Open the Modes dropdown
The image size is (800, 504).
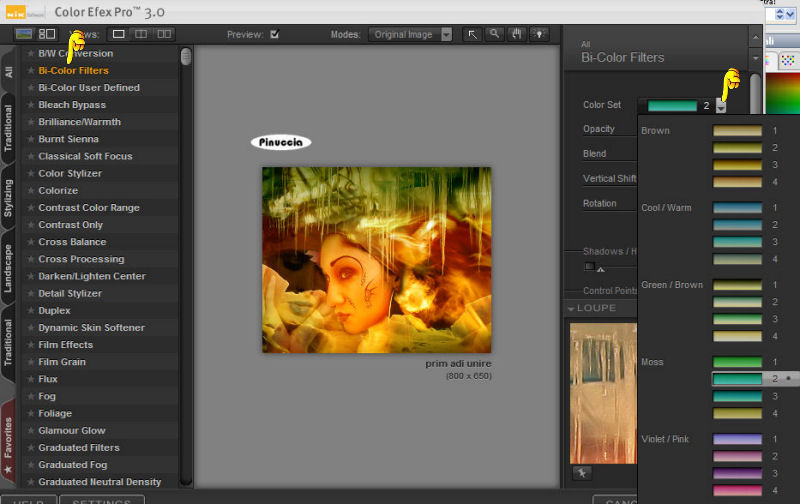pyautogui.click(x=410, y=34)
